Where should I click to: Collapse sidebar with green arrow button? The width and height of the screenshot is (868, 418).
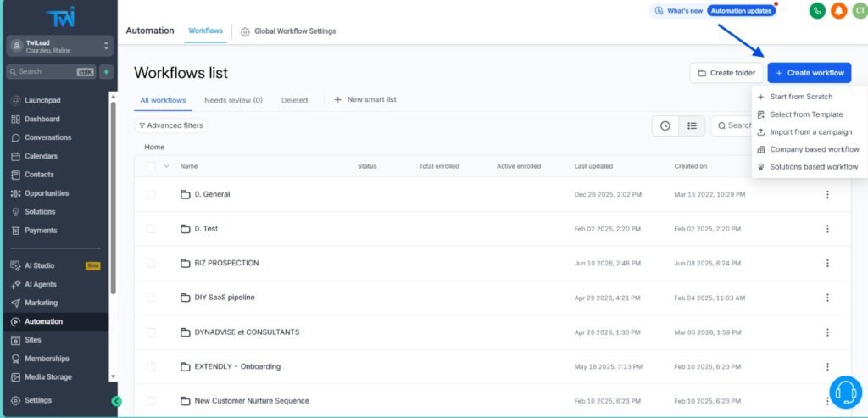click(x=116, y=401)
